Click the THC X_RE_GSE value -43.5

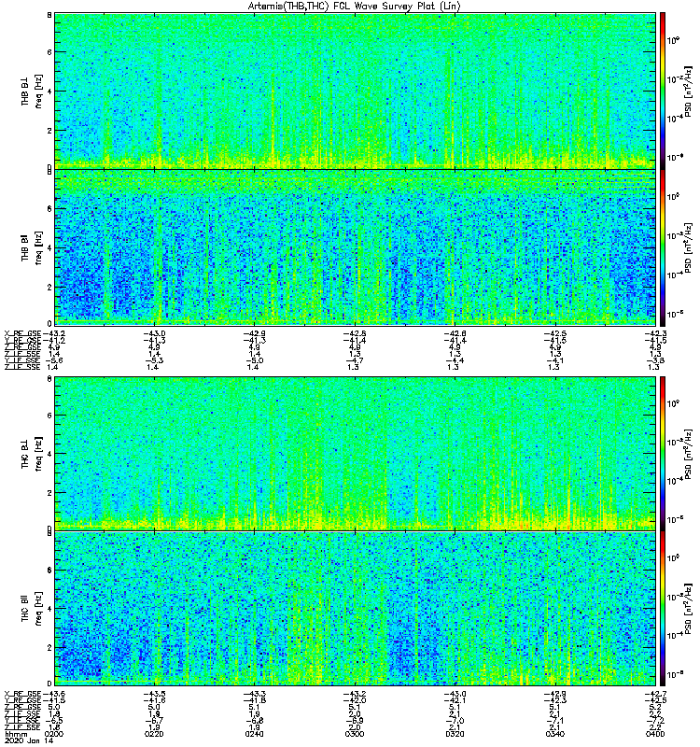154,694
